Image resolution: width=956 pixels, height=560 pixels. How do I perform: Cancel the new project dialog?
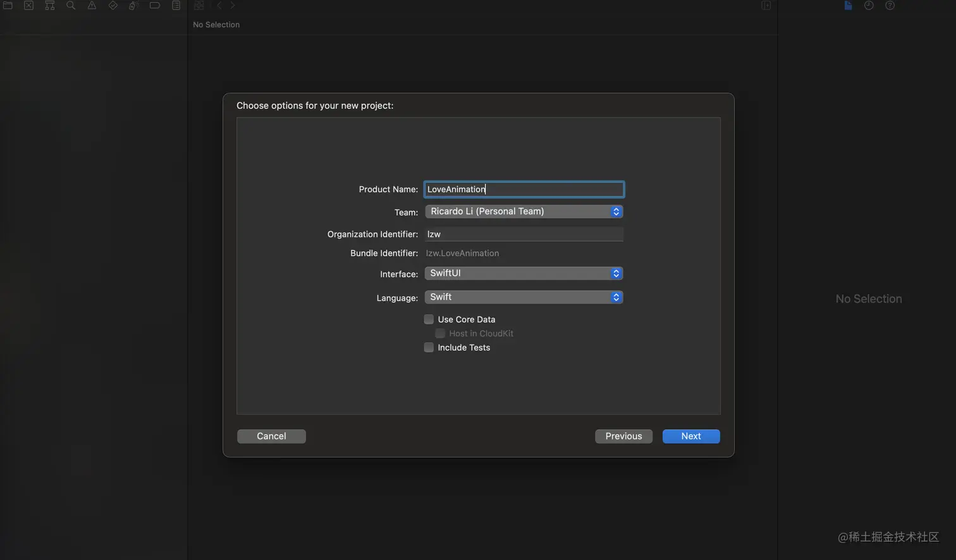click(271, 436)
